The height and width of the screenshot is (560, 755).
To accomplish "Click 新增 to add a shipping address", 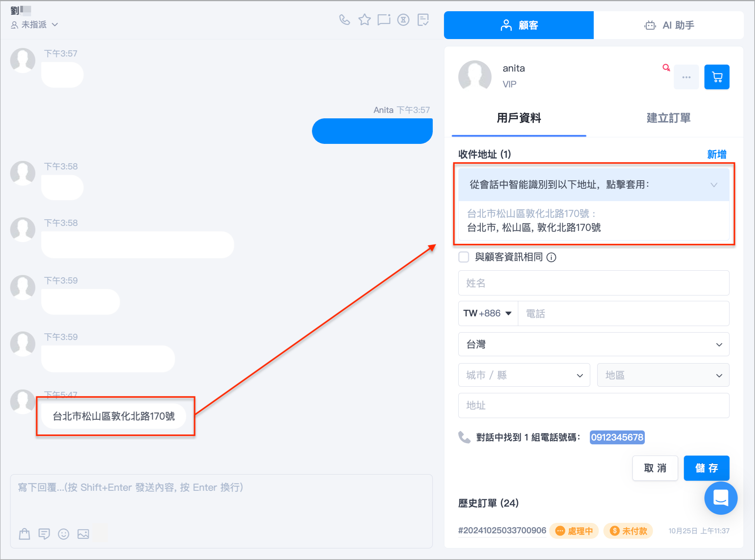I will tap(717, 154).
